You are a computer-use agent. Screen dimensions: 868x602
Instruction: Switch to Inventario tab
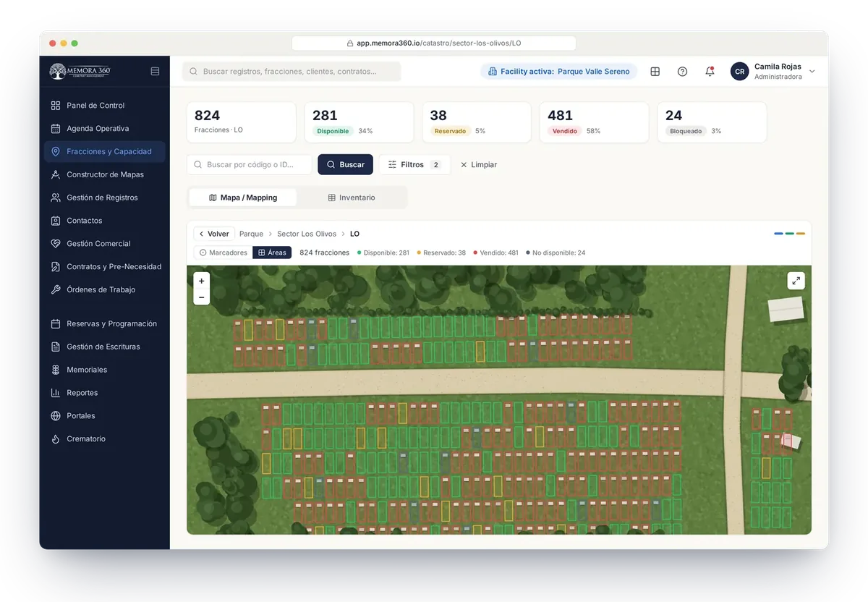coord(352,198)
